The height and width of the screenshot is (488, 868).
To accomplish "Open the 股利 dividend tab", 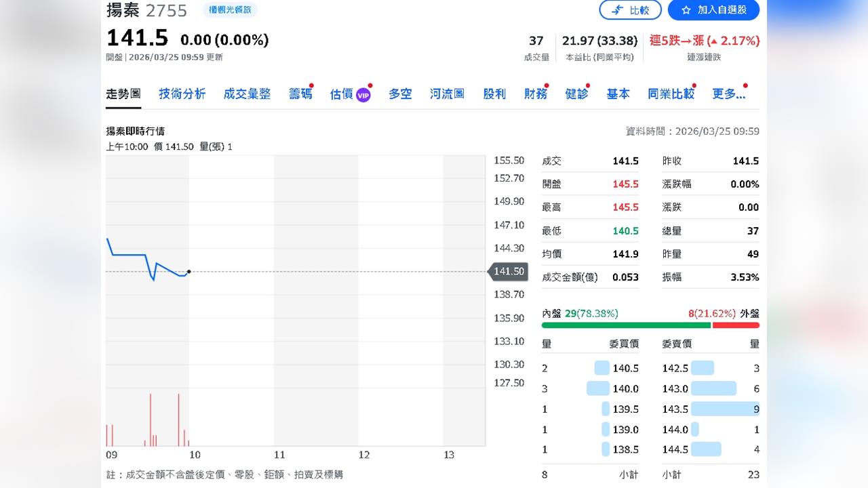I will coord(494,94).
